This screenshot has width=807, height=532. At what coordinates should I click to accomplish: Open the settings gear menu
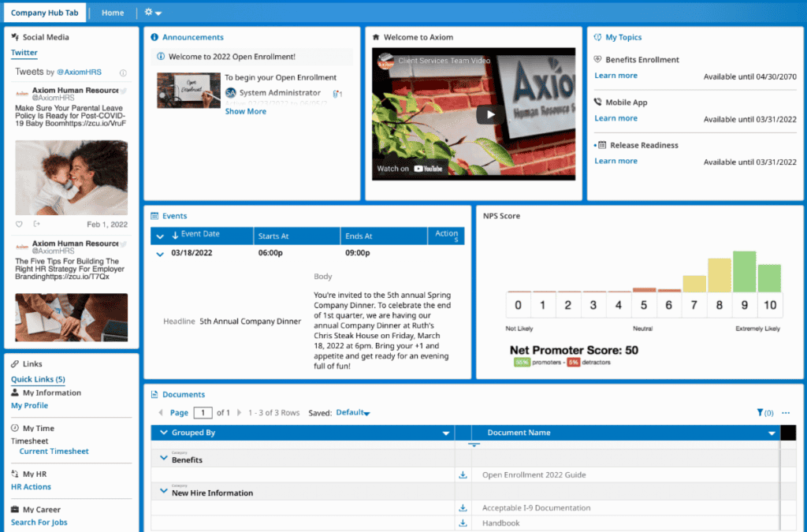[x=148, y=12]
